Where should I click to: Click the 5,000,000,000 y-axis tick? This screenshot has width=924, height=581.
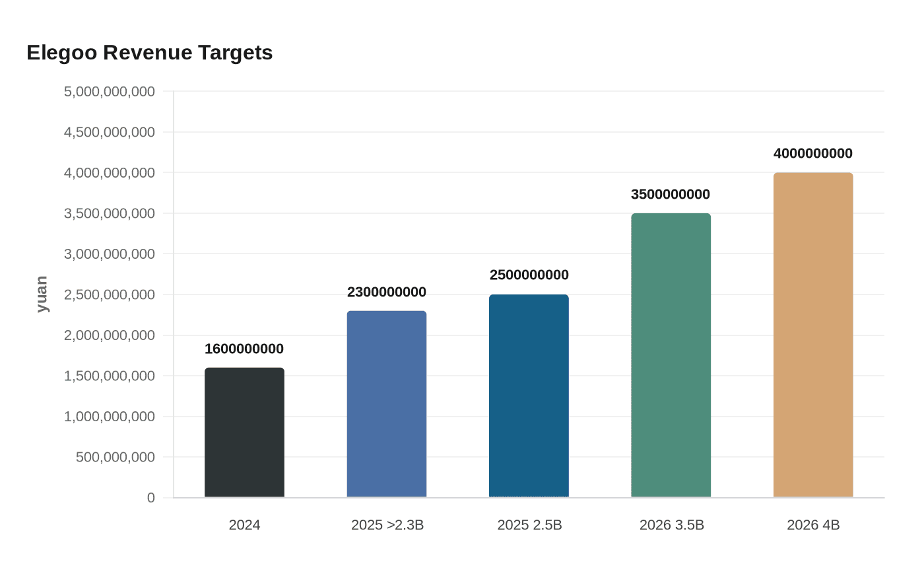click(x=110, y=91)
